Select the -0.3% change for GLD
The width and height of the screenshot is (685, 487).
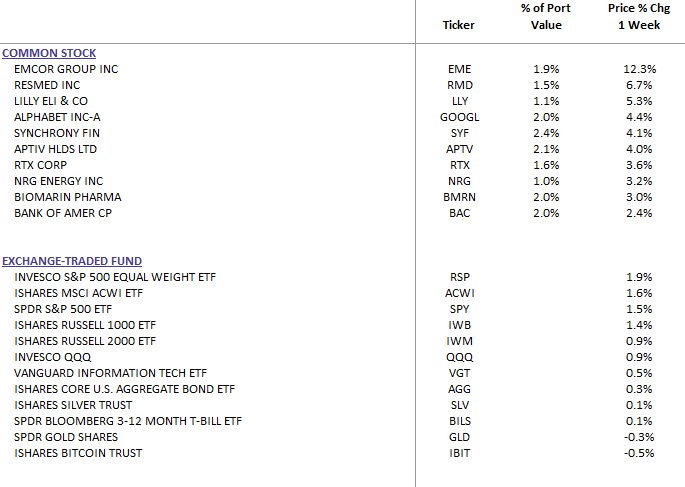tap(639, 437)
